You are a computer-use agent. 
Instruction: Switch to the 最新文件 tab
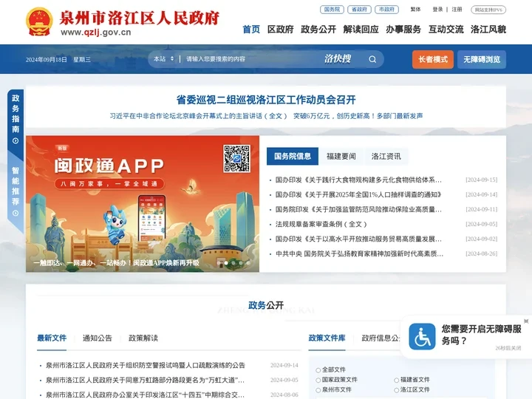coord(52,338)
